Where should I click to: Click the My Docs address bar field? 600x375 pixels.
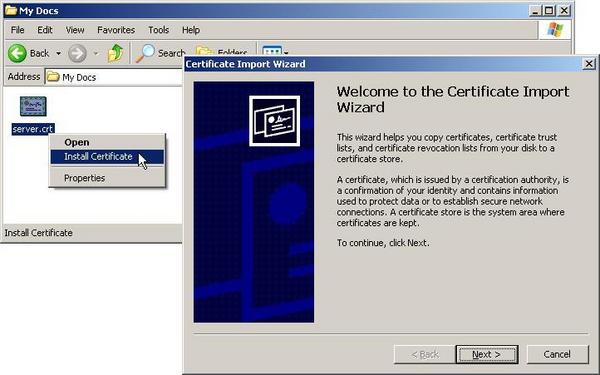click(x=114, y=77)
